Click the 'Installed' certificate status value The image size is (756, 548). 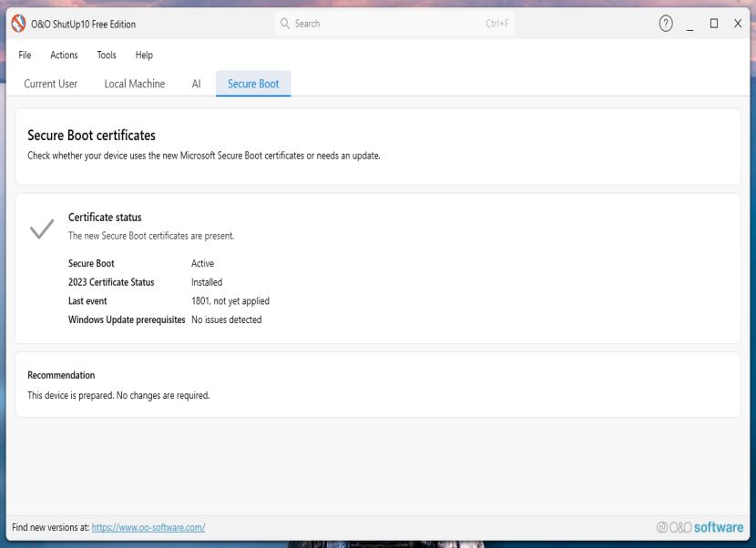pos(207,282)
